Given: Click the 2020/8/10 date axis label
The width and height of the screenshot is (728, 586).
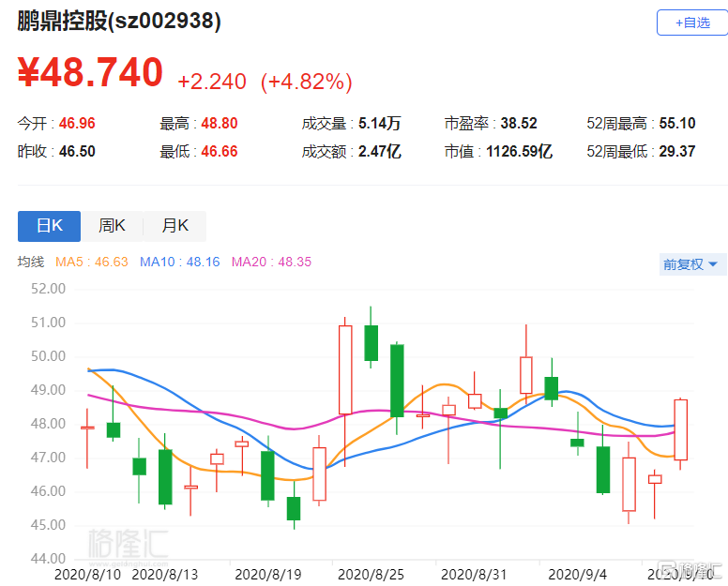Looking at the screenshot, I should (x=87, y=575).
